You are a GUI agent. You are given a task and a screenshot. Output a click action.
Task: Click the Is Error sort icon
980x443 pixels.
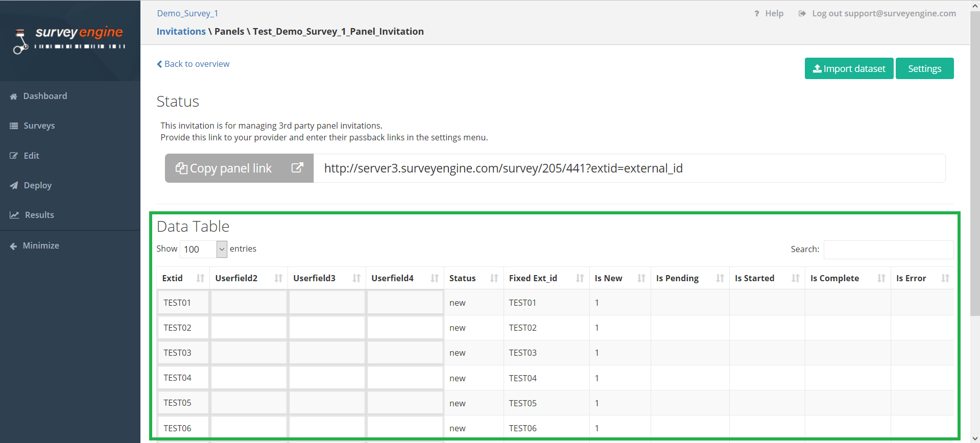point(945,278)
